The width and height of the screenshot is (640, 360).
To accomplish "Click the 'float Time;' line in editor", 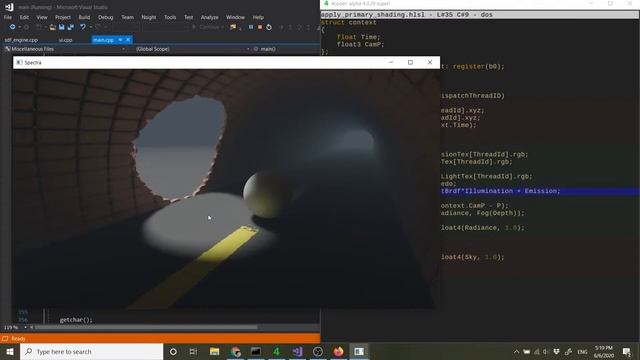I will (x=358, y=37).
